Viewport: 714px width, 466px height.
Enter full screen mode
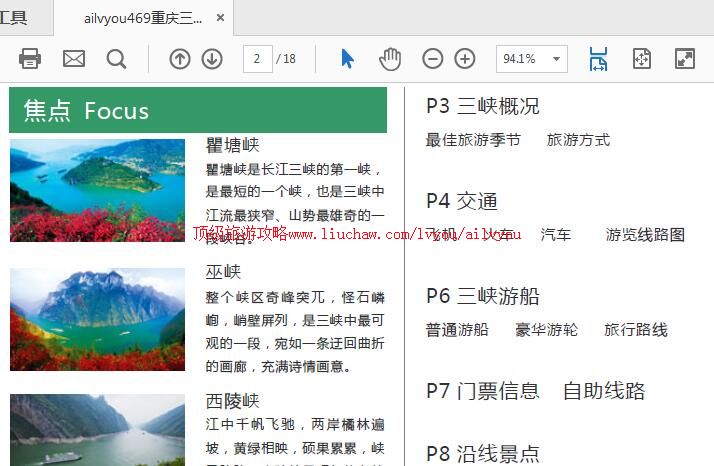pyautogui.click(x=685, y=59)
